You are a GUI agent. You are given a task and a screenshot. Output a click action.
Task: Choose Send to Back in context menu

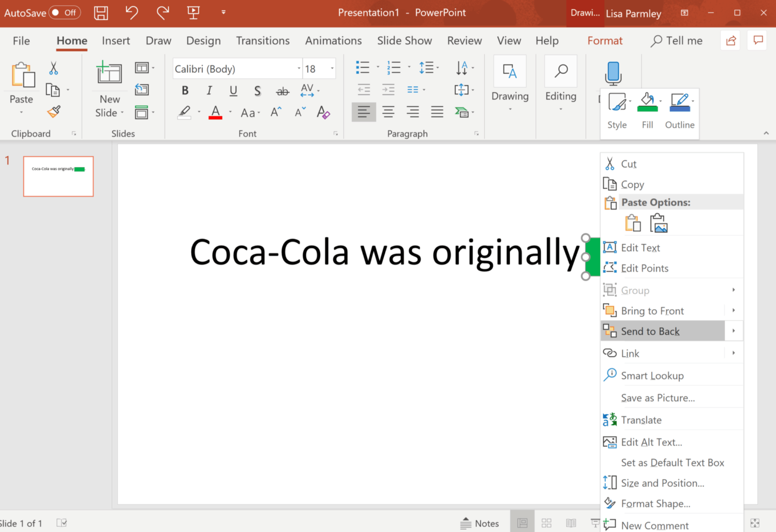click(x=663, y=331)
